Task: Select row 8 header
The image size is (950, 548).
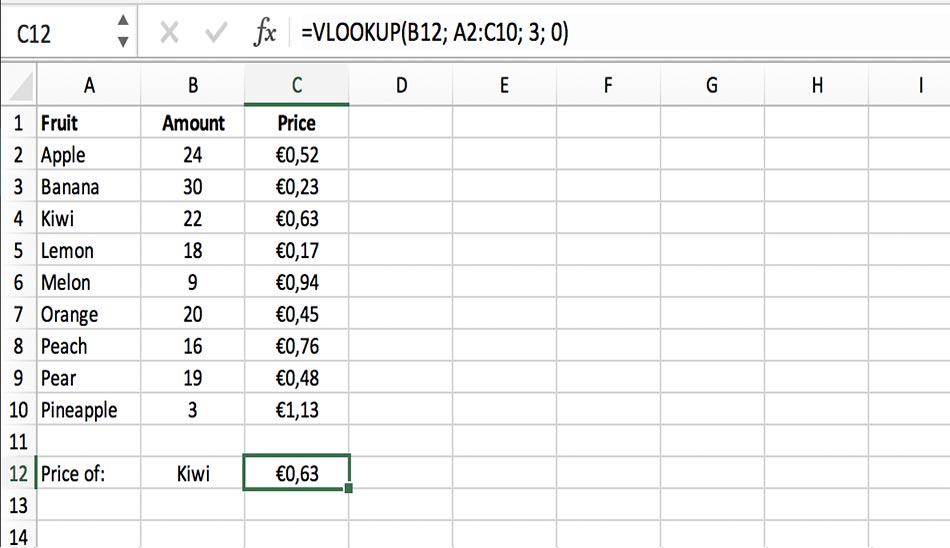Action: [19, 346]
